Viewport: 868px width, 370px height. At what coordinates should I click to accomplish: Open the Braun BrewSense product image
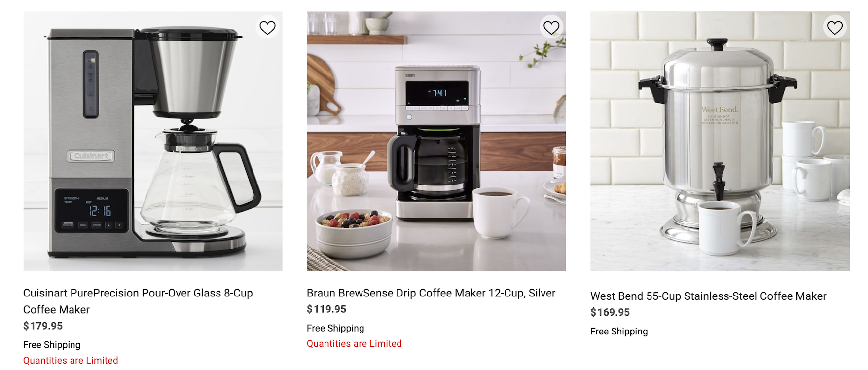coord(436,142)
